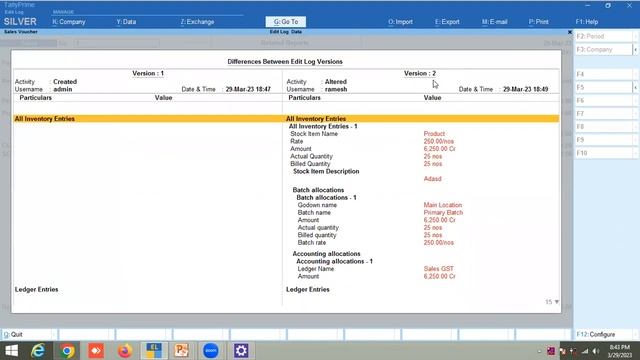The height and width of the screenshot is (360, 640).
Task: Open the P: Print menu
Action: pyautogui.click(x=538, y=22)
